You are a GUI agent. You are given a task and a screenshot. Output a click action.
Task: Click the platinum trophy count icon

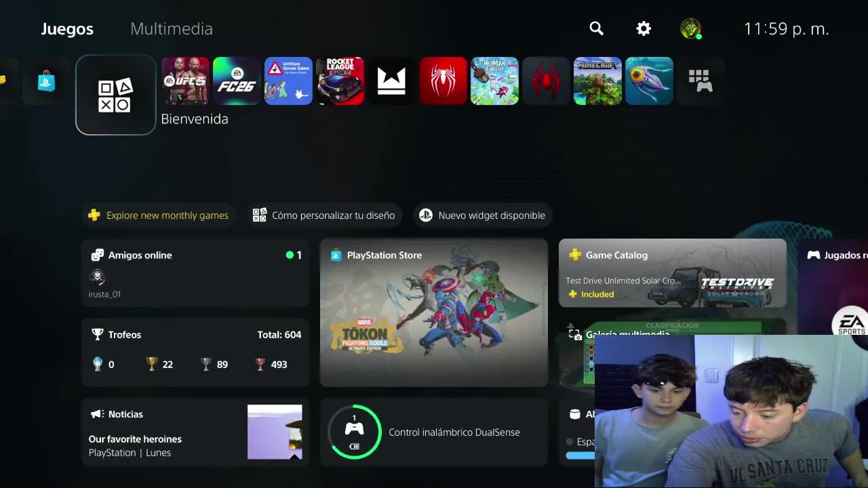point(98,364)
